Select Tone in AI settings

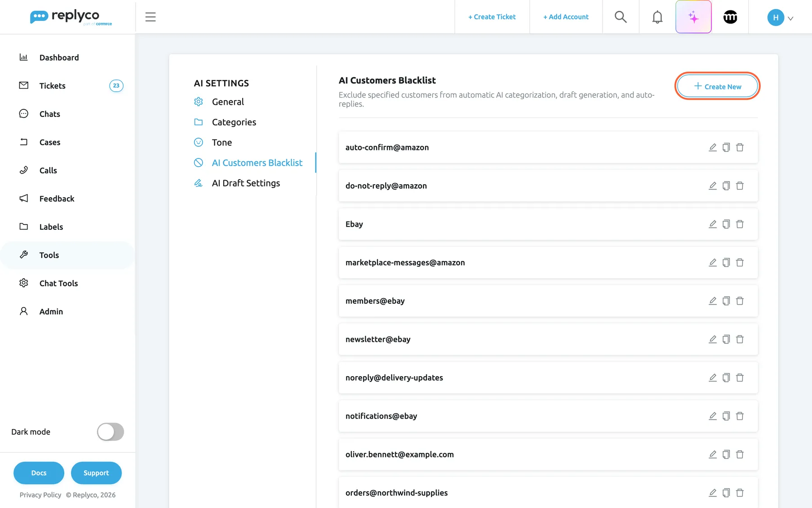coord(221,142)
